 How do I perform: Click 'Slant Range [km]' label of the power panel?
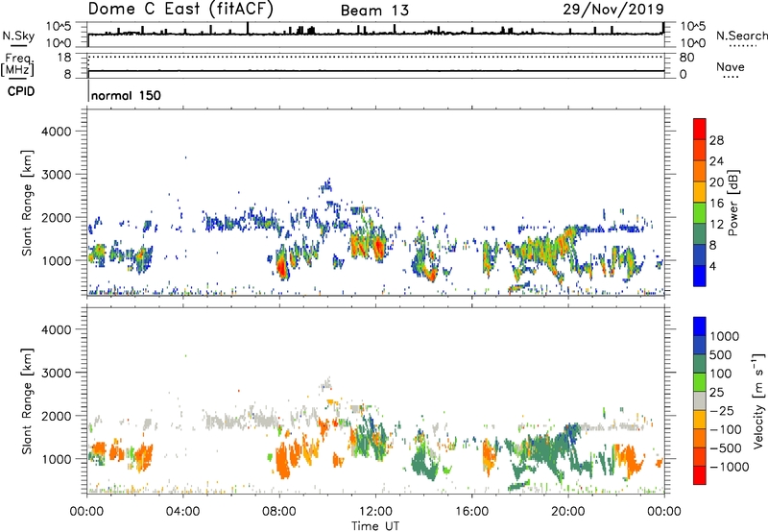click(x=27, y=203)
